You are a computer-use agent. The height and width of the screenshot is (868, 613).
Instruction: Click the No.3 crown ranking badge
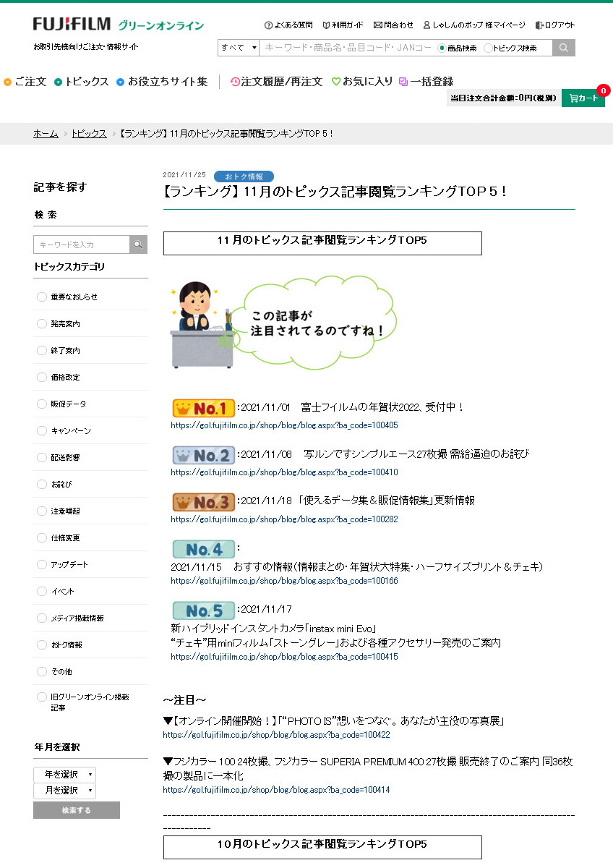204,501
